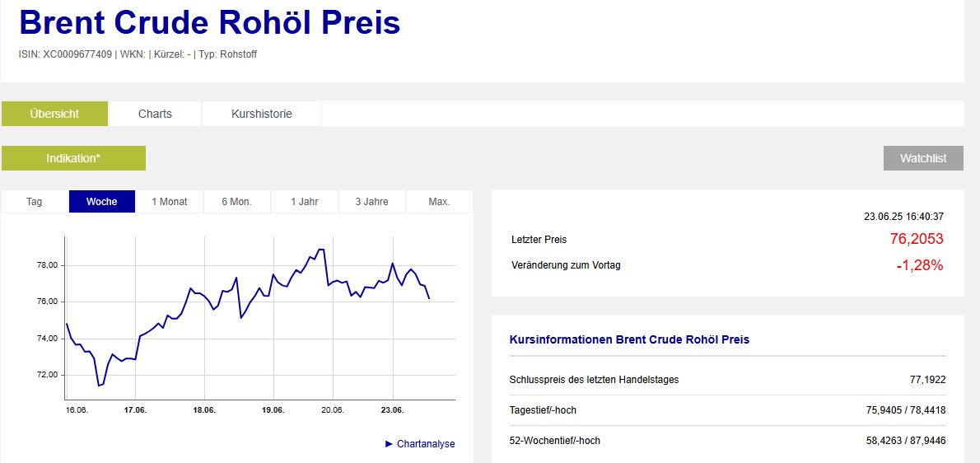Select the Woche chart timeframe
This screenshot has width=980, height=463.
101,202
